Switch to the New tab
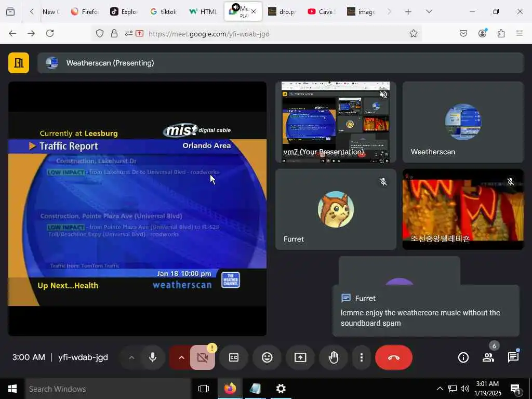 [51, 11]
